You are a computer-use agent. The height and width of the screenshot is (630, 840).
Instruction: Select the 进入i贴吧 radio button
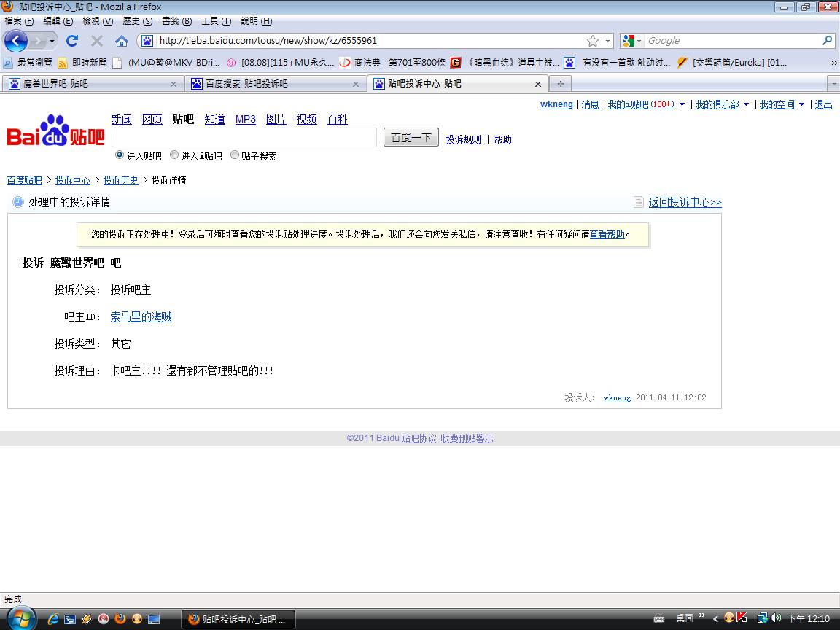coord(174,155)
